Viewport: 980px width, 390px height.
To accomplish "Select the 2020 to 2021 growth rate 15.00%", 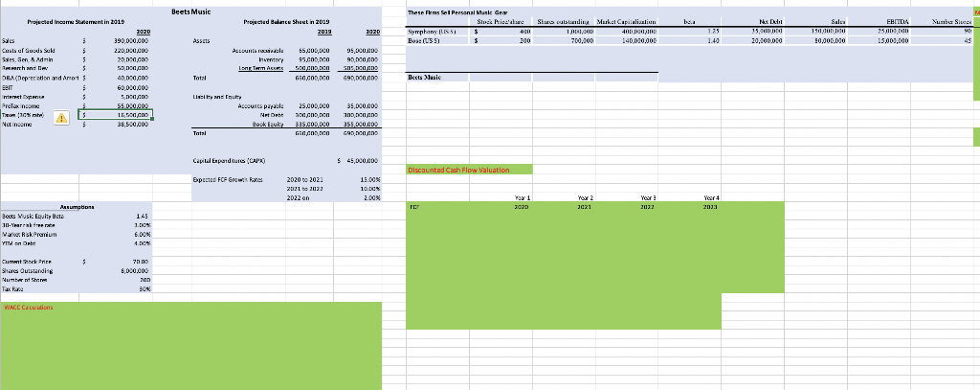I will tap(369, 180).
